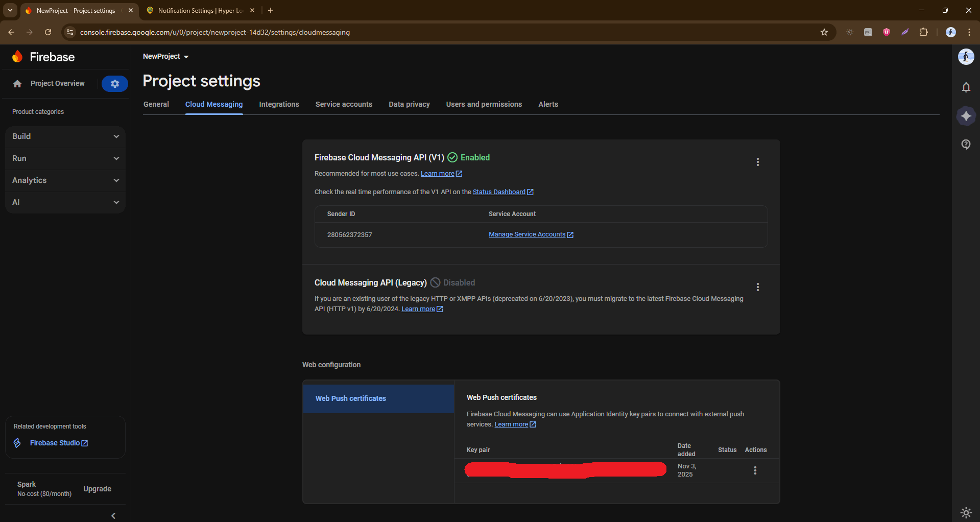Screen dimensions: 980x522
Task: Open user account avatar in Firebase
Action: 966,57
